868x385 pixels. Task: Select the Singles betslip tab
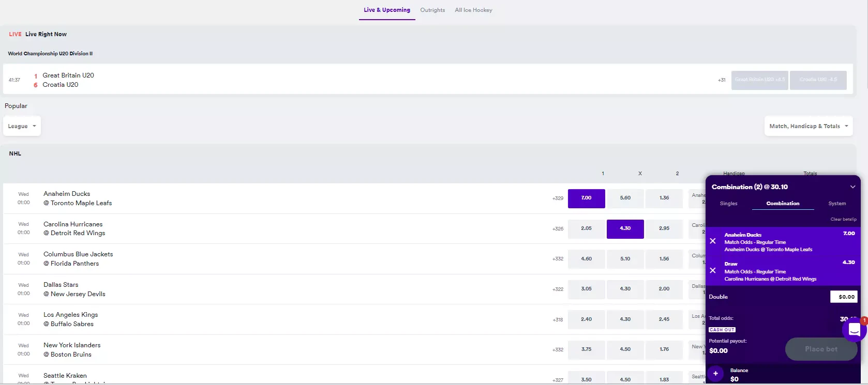728,204
